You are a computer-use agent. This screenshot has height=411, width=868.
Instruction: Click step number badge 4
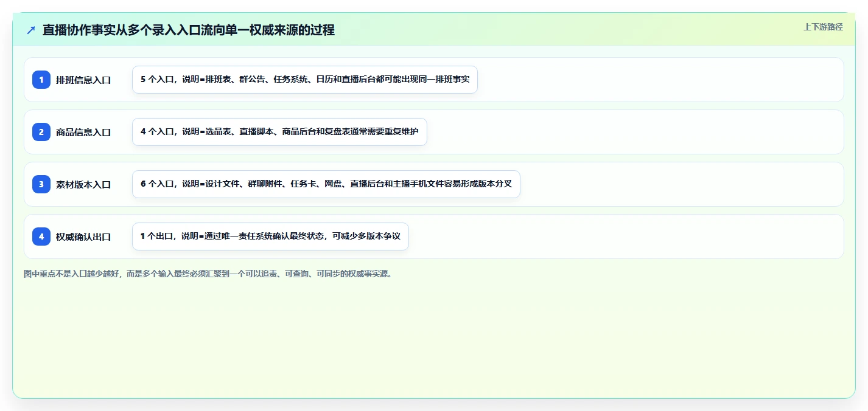point(41,237)
